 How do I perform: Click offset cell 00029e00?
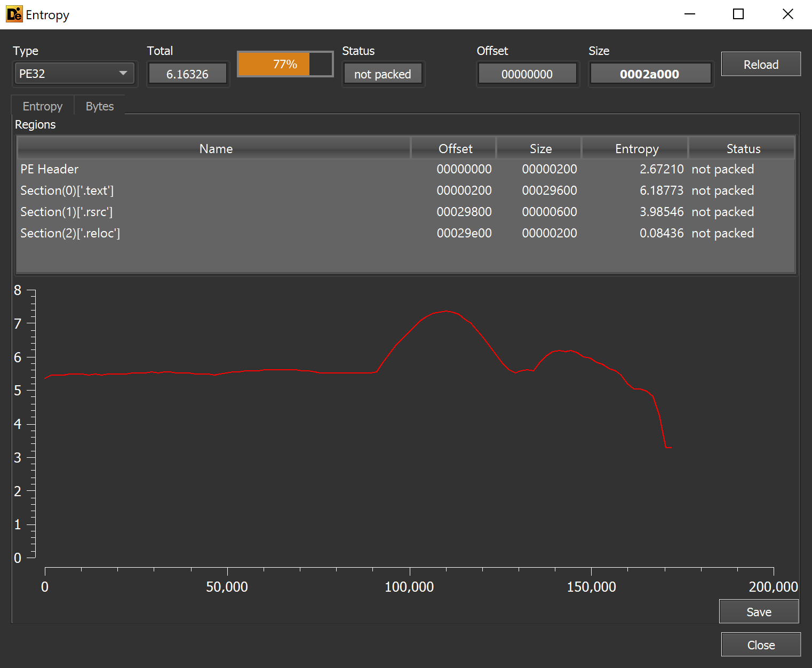(x=464, y=233)
